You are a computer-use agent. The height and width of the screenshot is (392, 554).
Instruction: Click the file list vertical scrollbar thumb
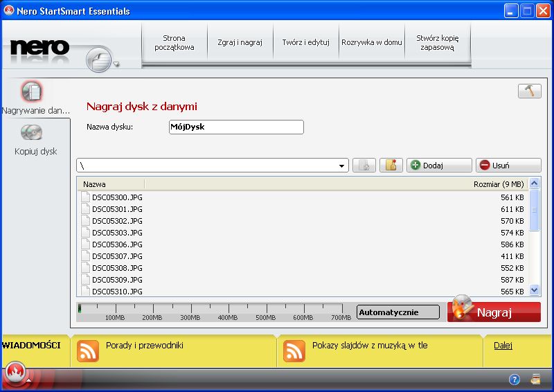(x=534, y=210)
